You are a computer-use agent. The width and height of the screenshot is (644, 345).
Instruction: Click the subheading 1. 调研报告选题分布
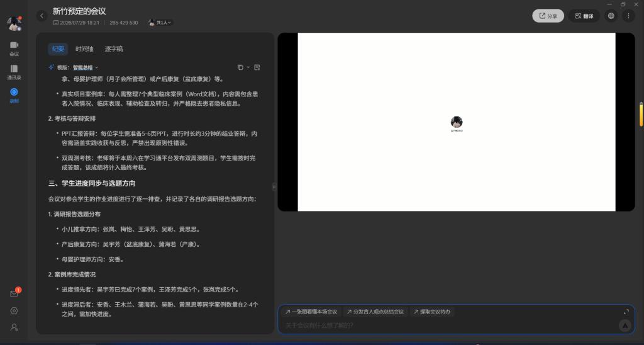74,214
